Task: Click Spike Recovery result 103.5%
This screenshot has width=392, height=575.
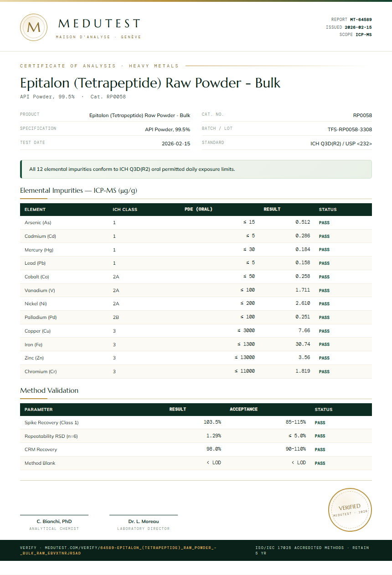Action: [x=212, y=422]
